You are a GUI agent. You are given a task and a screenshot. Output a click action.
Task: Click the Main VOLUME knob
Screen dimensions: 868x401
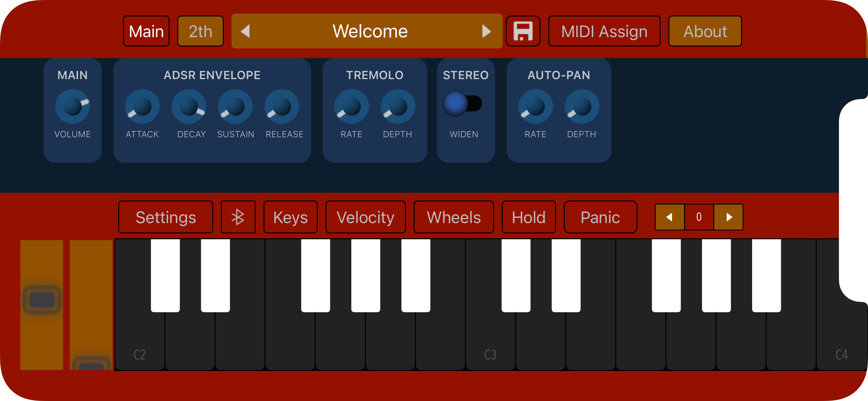coord(72,107)
